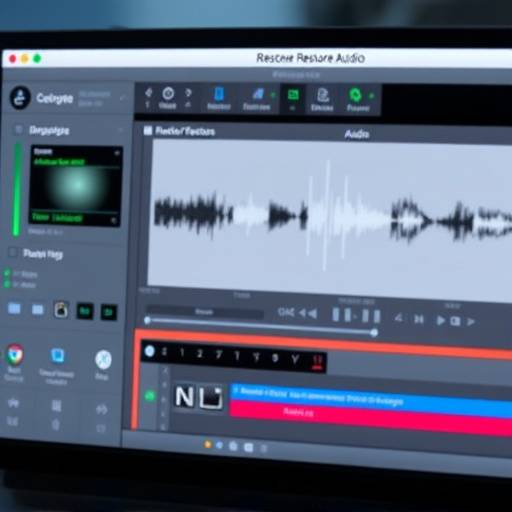Click the square frame icon beside the N thumbnail
Viewport: 512px width, 512px height.
[211, 397]
